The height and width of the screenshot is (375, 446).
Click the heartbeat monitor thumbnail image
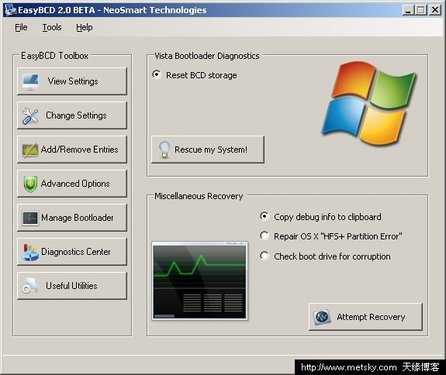click(x=200, y=281)
